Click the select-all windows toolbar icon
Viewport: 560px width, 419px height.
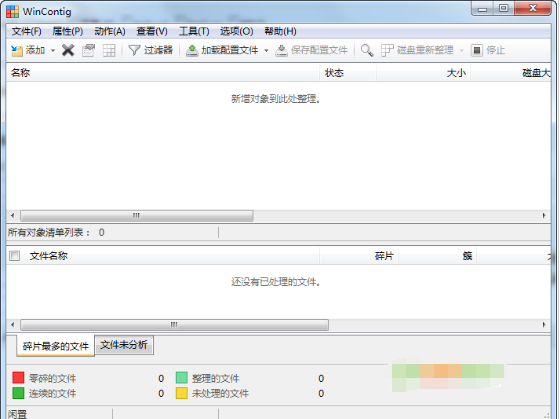[88, 50]
